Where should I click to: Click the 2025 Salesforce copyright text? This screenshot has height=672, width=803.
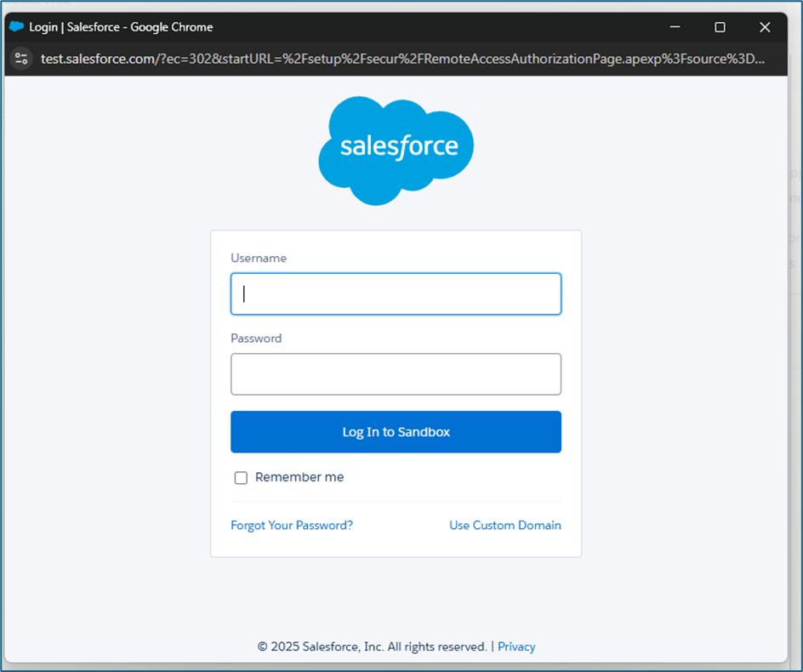(x=372, y=646)
